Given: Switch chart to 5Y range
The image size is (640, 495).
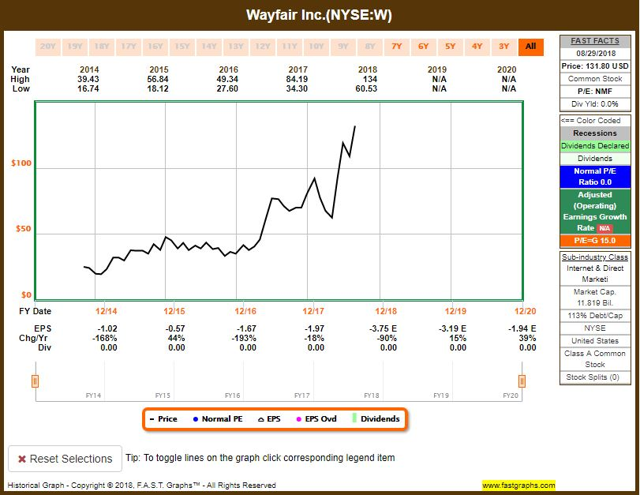Looking at the screenshot, I should [450, 47].
